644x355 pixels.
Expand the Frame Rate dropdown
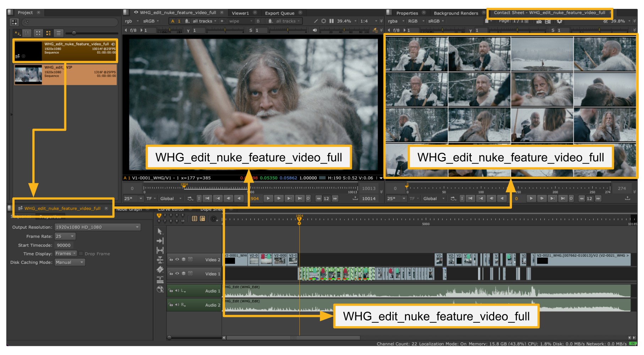[65, 236]
